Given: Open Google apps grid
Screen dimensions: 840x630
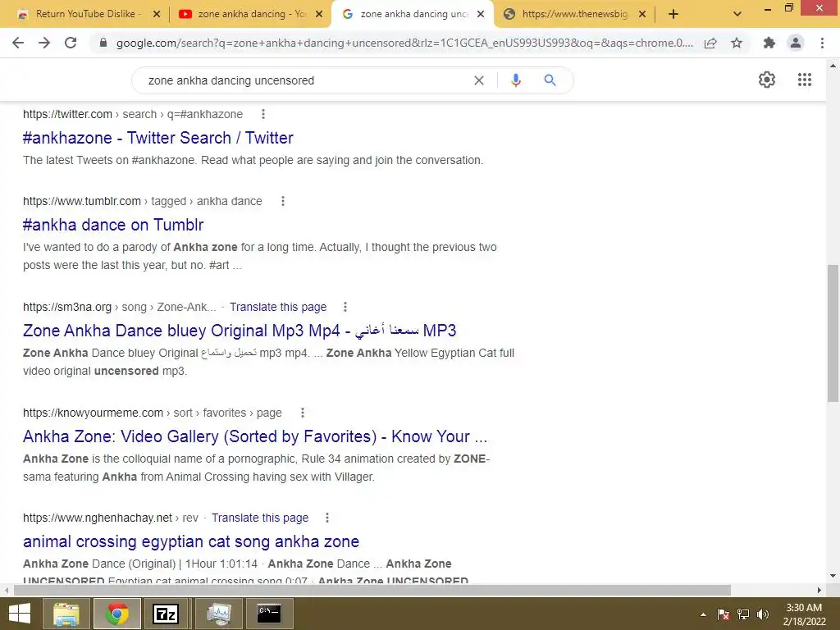Looking at the screenshot, I should pos(804,80).
